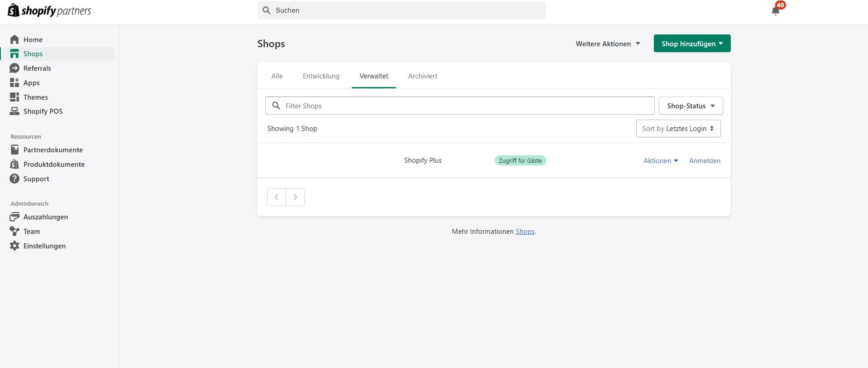Open the Archiviert tab

tap(423, 76)
